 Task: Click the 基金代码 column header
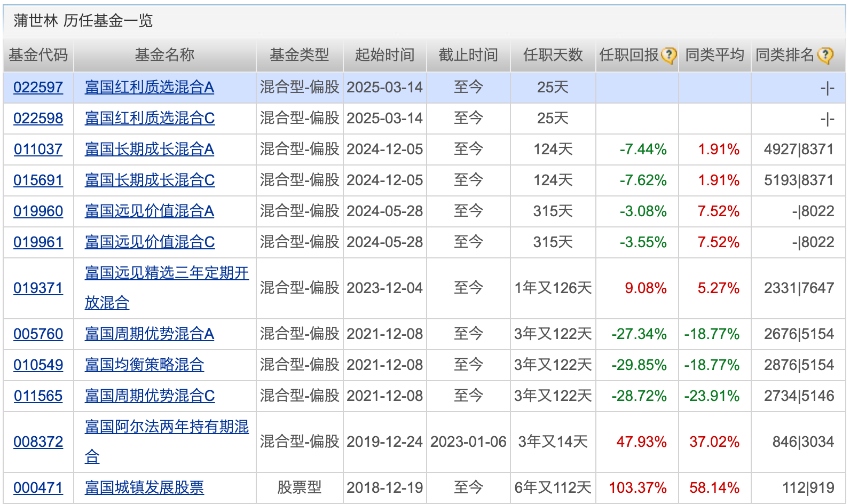[38, 55]
